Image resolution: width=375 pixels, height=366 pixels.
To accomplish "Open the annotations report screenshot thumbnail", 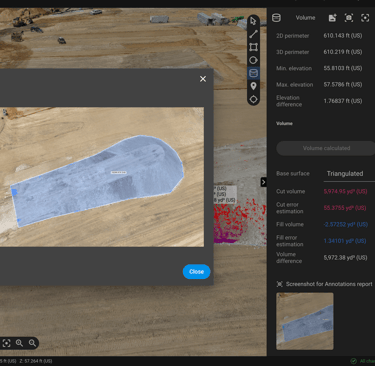I will coord(305,321).
